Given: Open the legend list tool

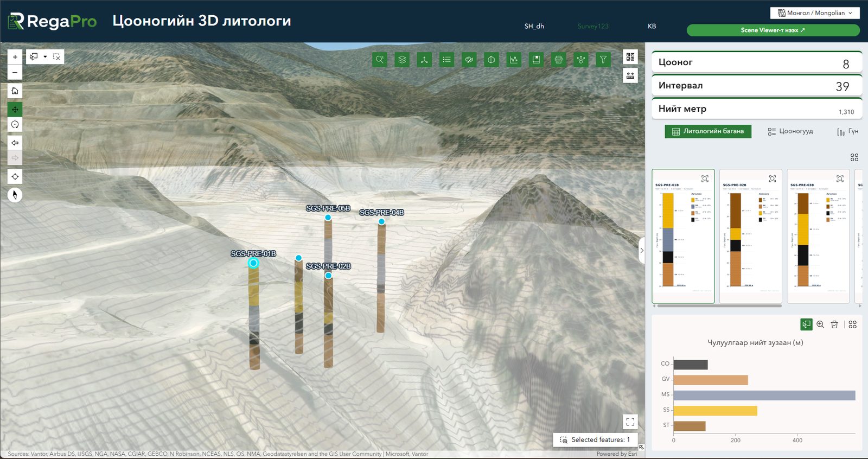Looking at the screenshot, I should tap(446, 60).
